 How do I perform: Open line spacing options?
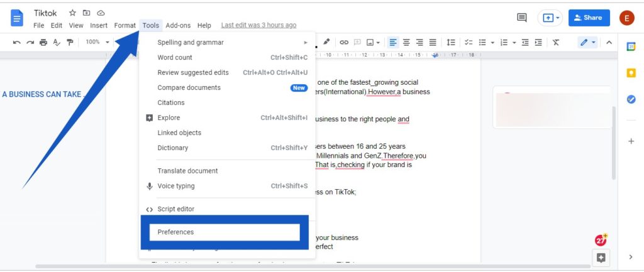pos(451,42)
